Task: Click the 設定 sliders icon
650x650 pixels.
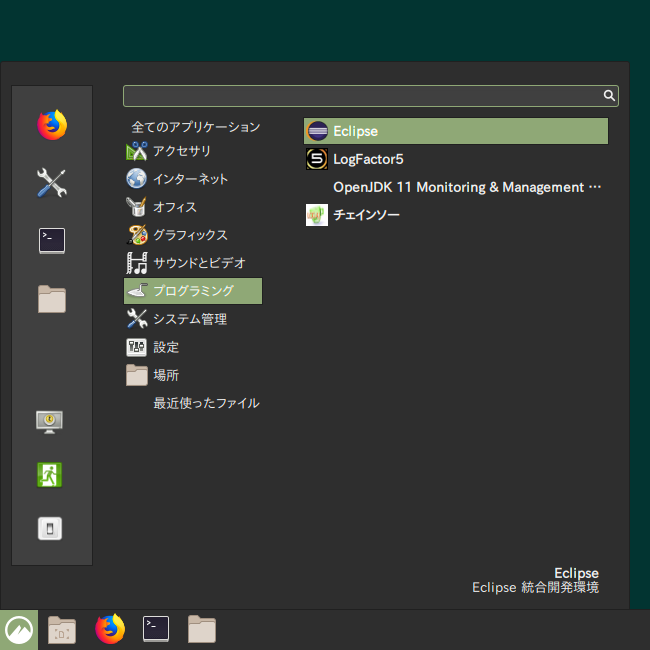Action: point(137,347)
